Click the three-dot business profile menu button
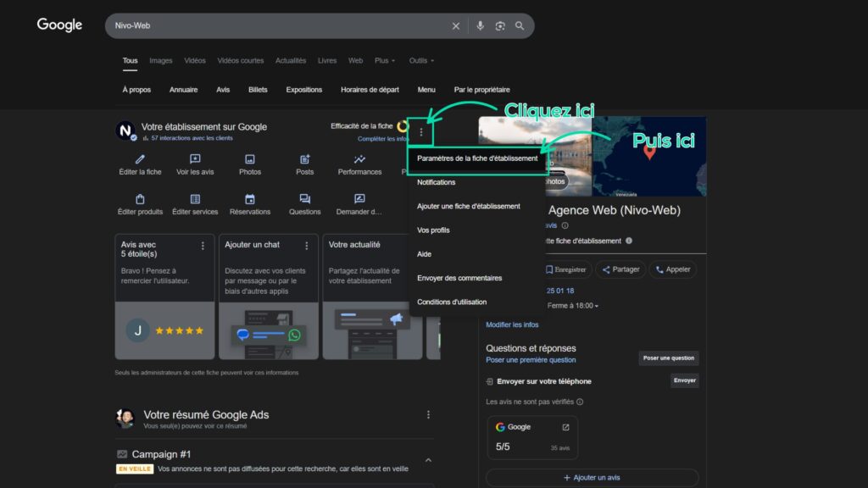868x488 pixels. pos(420,132)
